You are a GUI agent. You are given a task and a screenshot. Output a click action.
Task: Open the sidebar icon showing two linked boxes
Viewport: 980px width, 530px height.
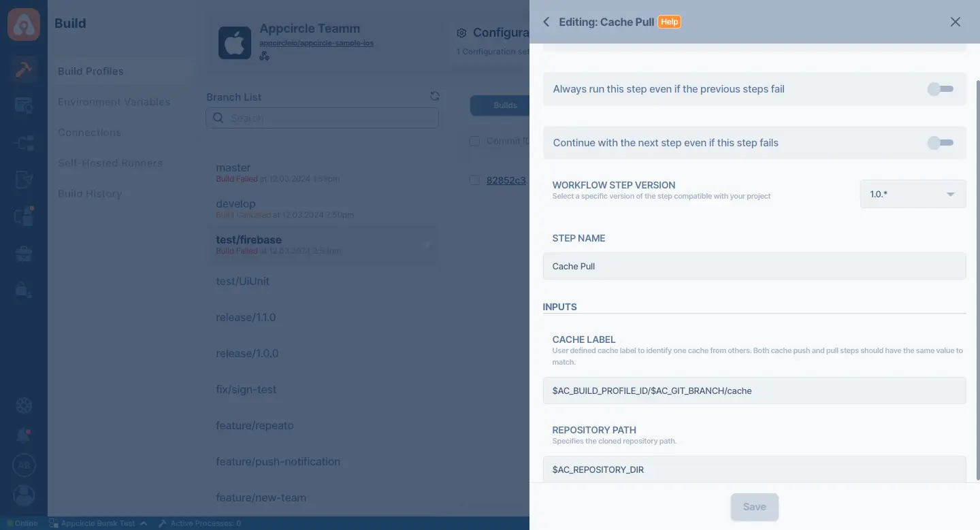(24, 143)
